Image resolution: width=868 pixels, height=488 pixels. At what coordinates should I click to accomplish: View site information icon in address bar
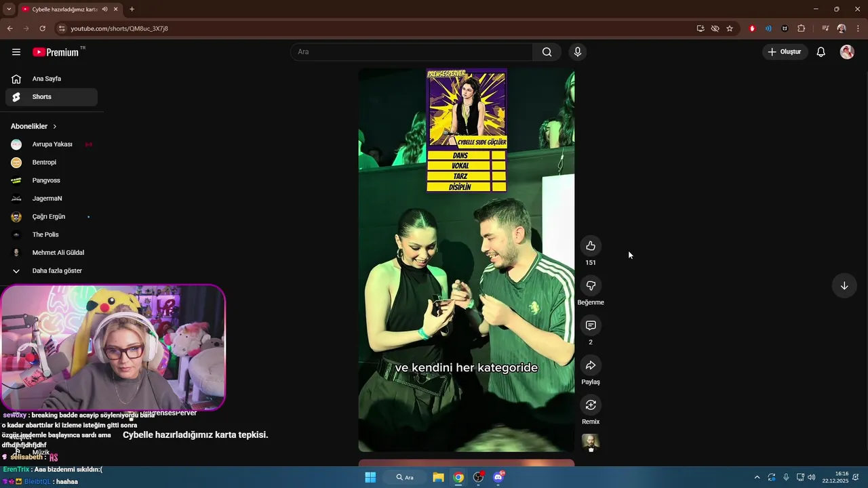point(62,28)
